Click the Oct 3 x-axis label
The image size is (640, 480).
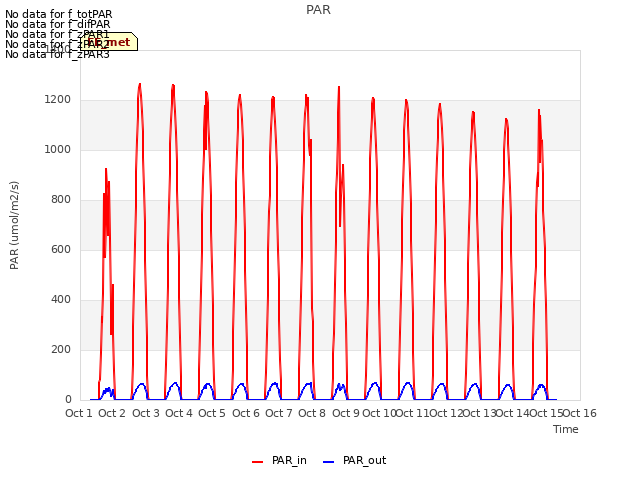pos(146,413)
